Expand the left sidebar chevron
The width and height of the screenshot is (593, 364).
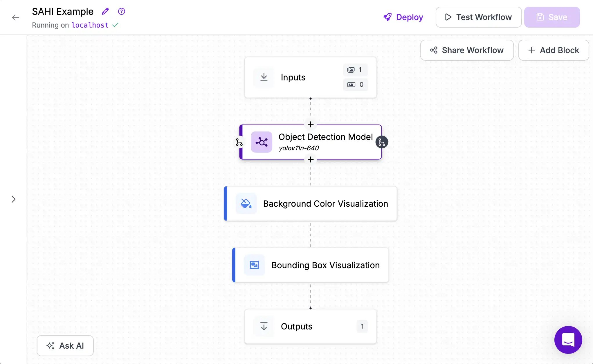13,199
